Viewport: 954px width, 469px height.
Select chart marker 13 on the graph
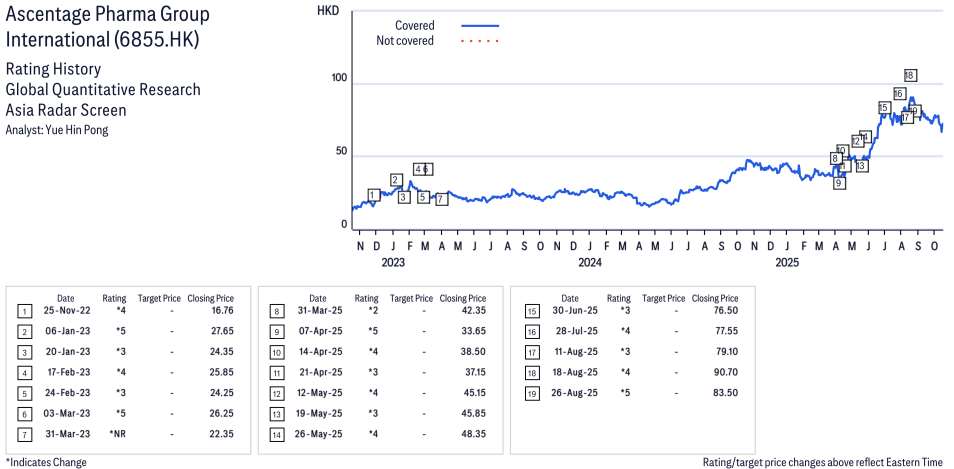(861, 166)
